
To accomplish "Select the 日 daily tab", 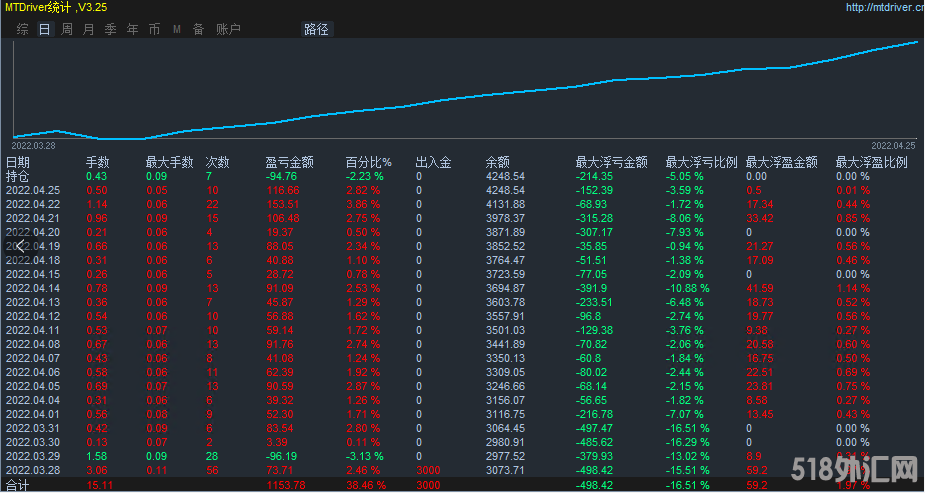I will click(x=45, y=29).
